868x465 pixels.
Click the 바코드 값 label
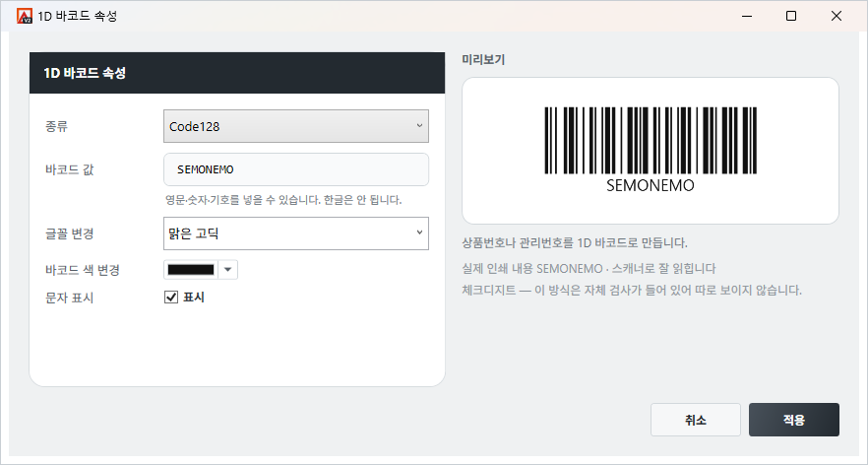pyautogui.click(x=70, y=169)
